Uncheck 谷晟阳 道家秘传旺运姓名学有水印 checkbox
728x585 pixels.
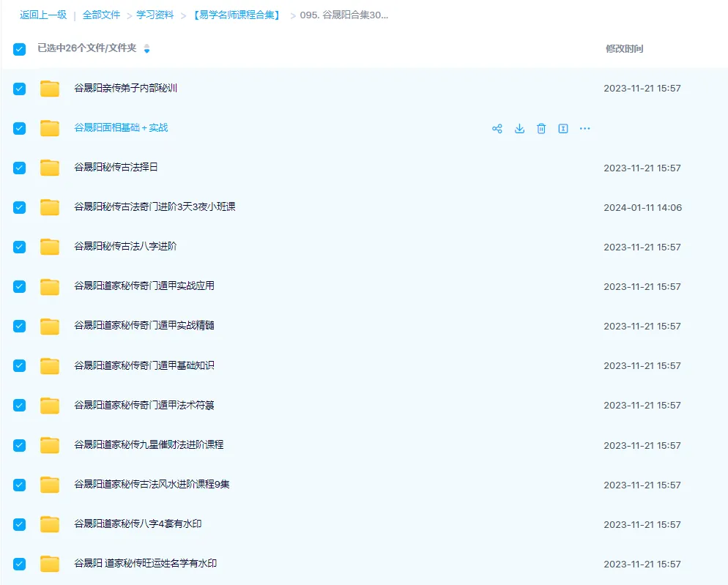20,564
